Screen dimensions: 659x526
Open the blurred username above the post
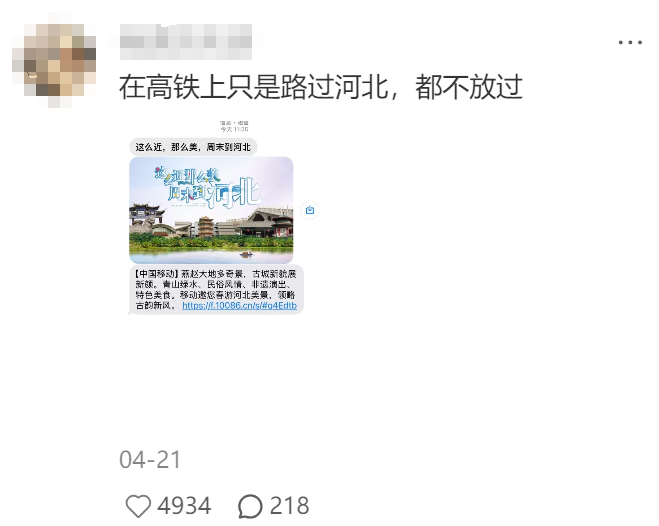(186, 42)
